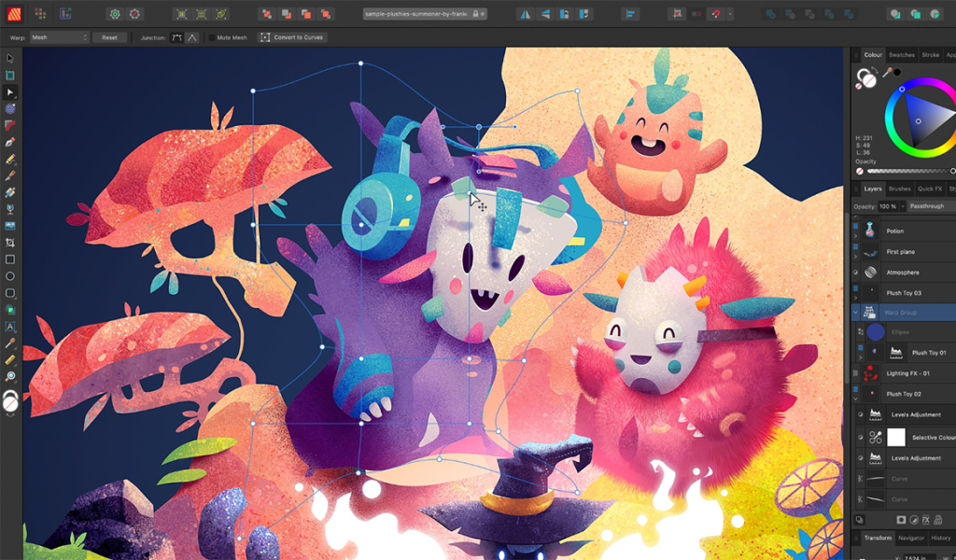Open the Alignment toolbar icon
This screenshot has height=560, width=956.
(630, 14)
